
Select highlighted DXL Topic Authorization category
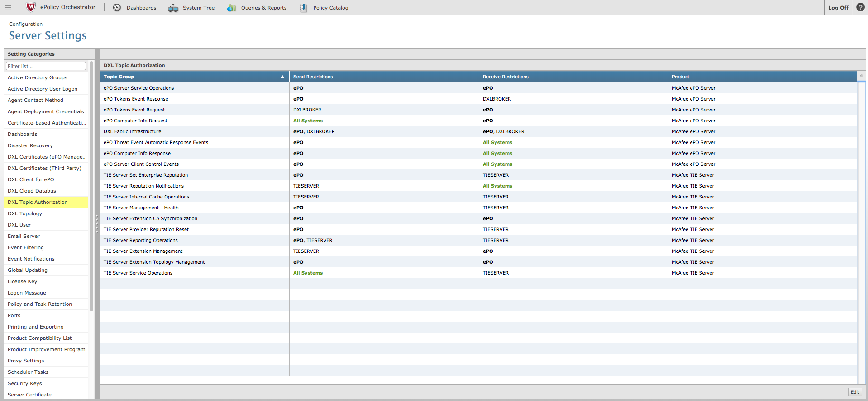[46, 202]
